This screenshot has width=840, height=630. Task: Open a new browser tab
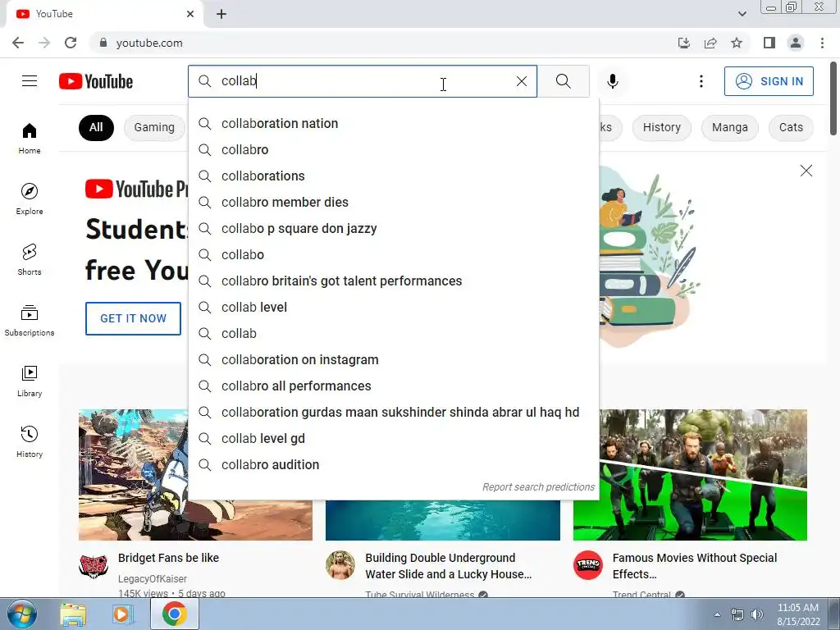click(221, 15)
